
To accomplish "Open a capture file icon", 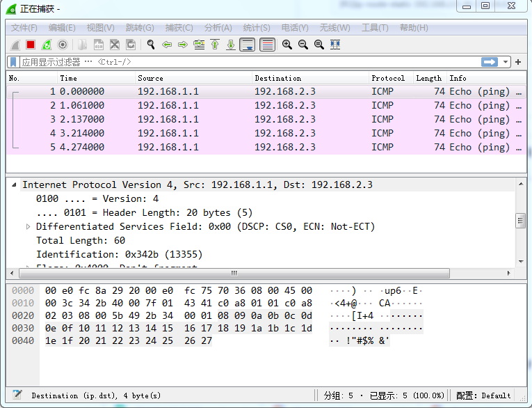I will 83,45.
